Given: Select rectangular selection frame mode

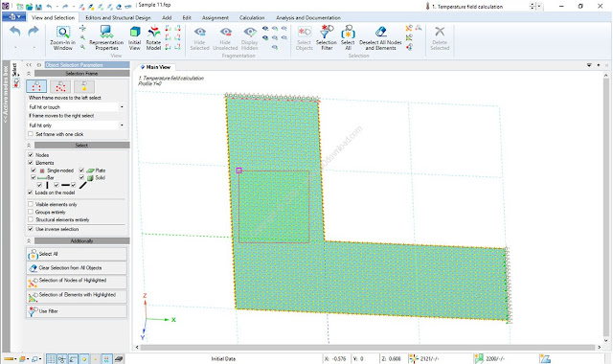Looking at the screenshot, I should pos(36,86).
